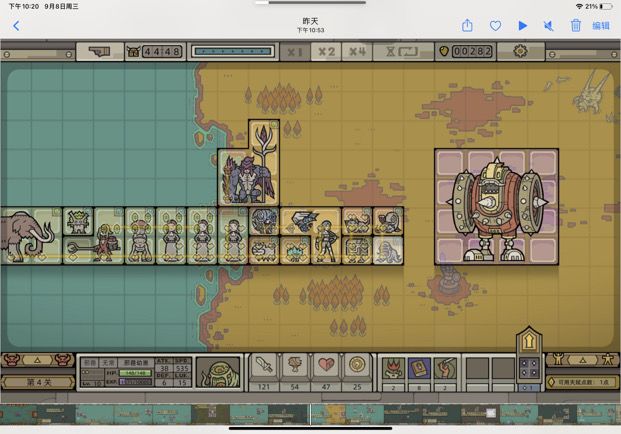Click the available talent points button
This screenshot has height=434, width=621.
tap(583, 383)
